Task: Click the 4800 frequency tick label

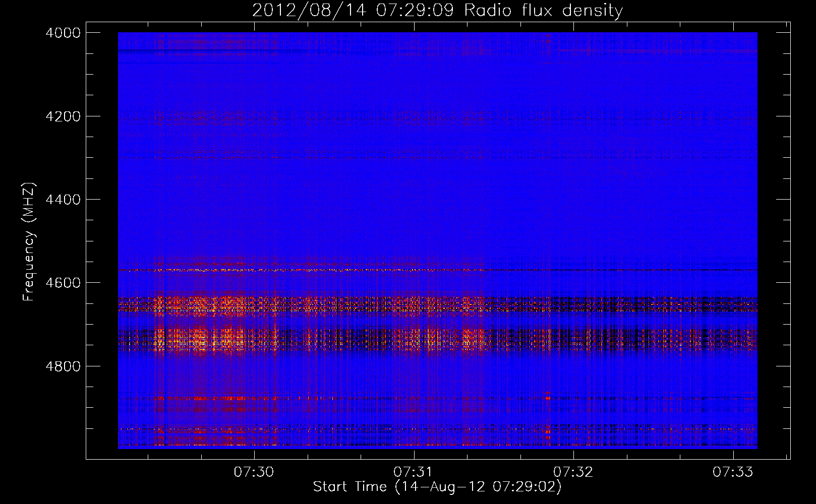Action: click(x=63, y=366)
